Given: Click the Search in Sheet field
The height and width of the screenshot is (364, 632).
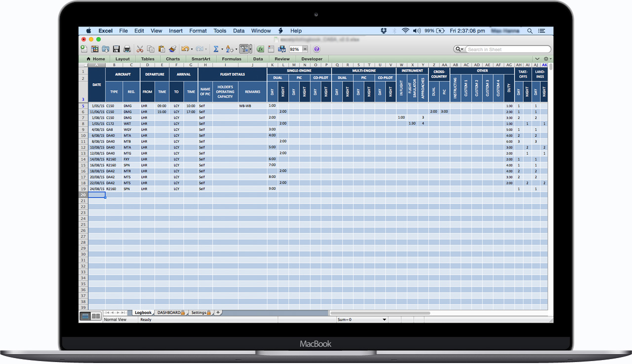Looking at the screenshot, I should click(x=508, y=49).
